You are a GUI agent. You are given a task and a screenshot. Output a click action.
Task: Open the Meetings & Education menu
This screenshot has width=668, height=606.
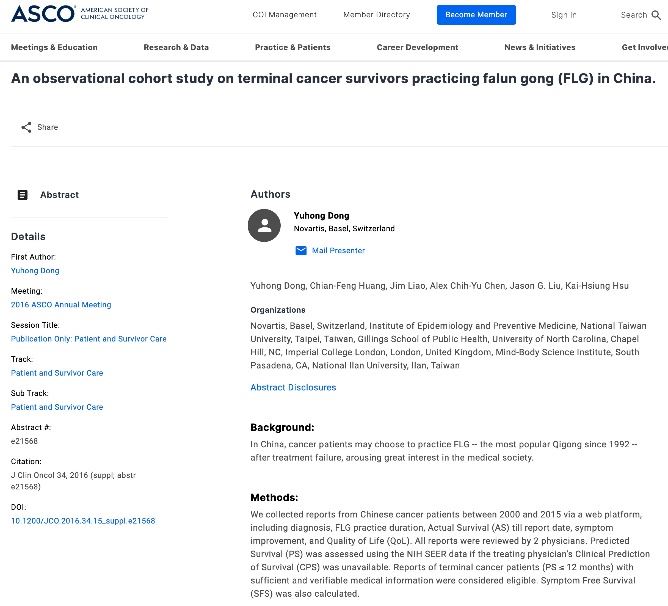[x=54, y=47]
